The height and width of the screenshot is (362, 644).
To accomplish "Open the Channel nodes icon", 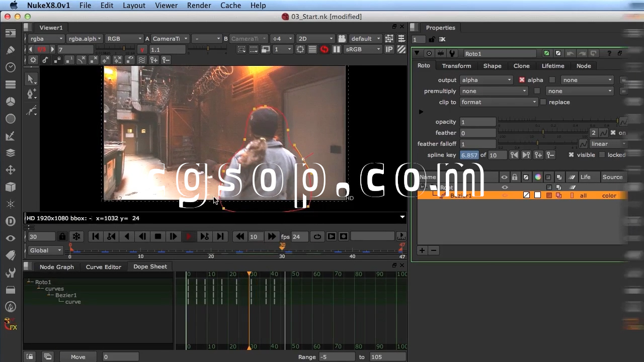I will coord(11,84).
